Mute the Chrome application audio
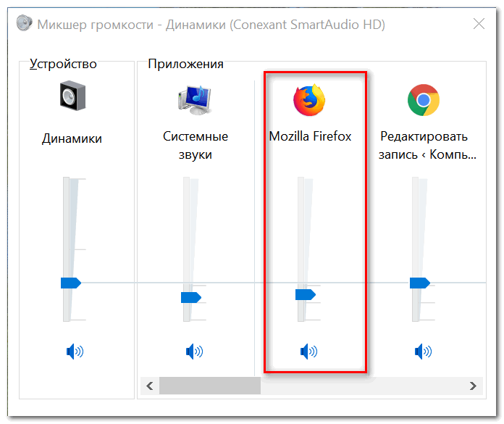 424,351
